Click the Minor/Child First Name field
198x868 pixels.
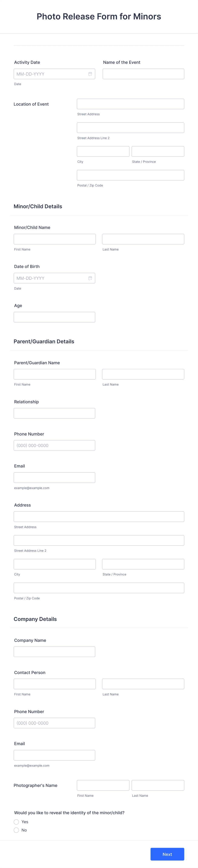pyautogui.click(x=55, y=239)
